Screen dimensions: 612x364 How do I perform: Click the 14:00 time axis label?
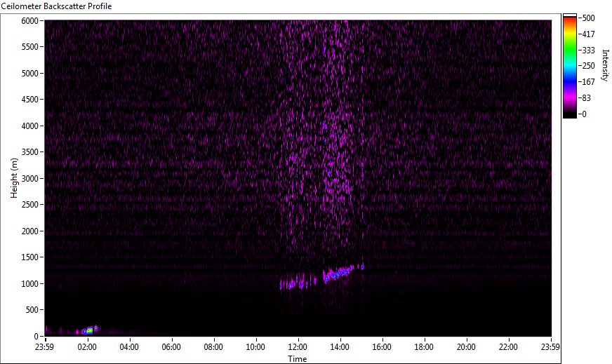[x=340, y=347]
